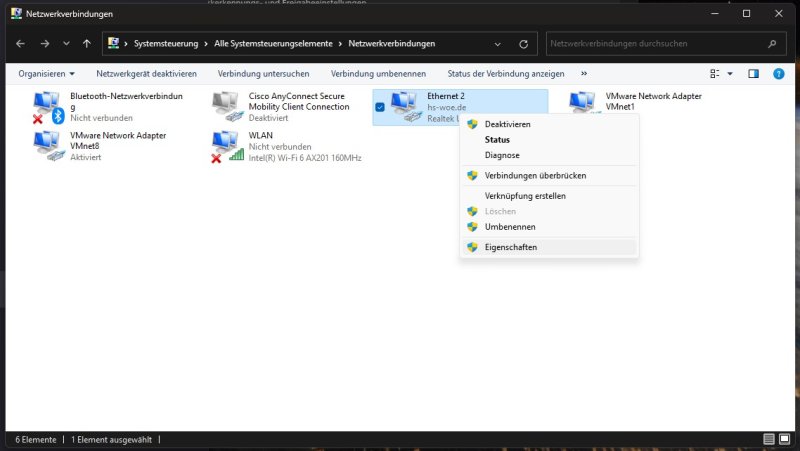Click the shield icon beside Deaktivieren

(472, 124)
